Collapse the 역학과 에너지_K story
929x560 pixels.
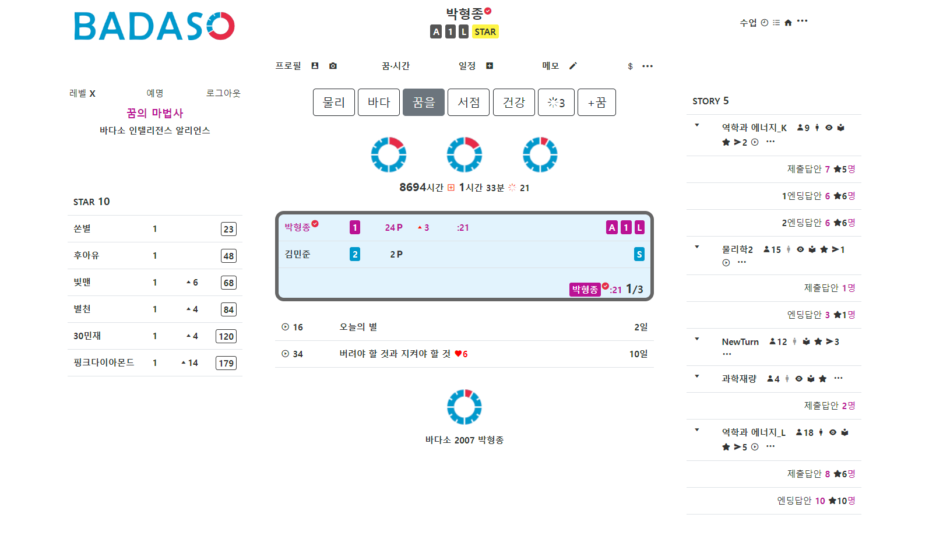pos(697,125)
